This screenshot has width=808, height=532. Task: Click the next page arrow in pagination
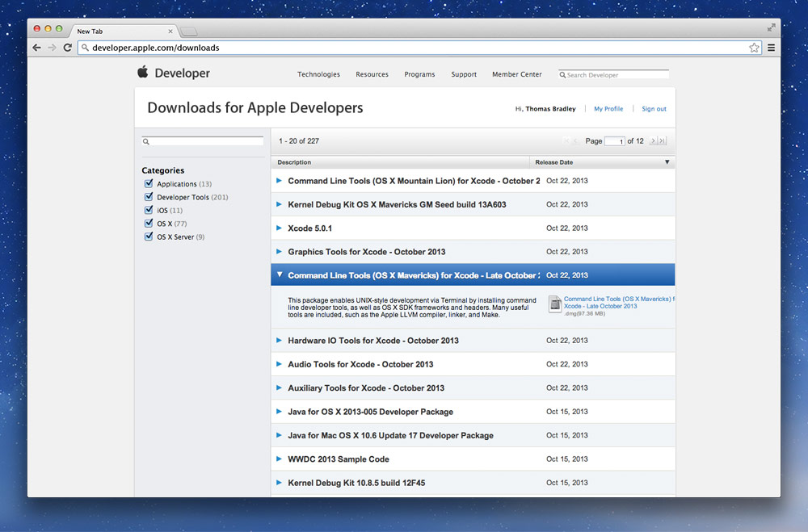[653, 140]
